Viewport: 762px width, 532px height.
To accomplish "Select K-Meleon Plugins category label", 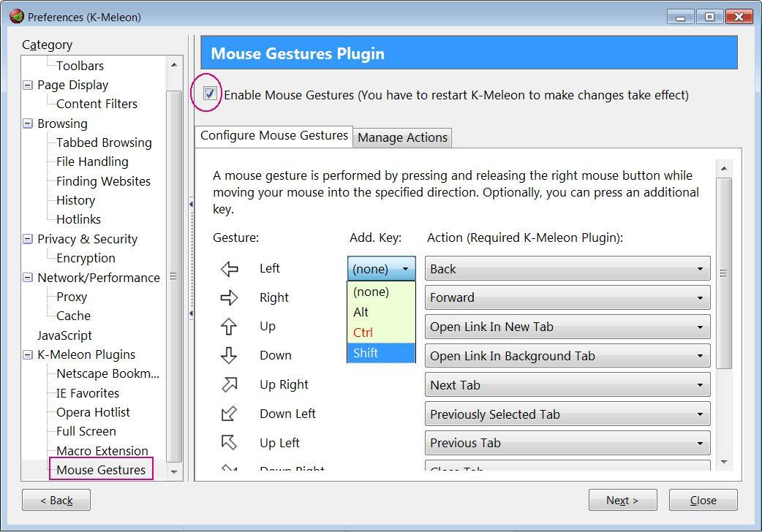I will click(86, 354).
